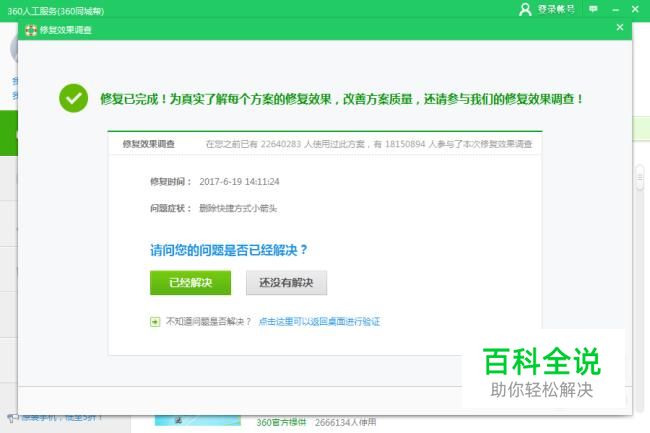Click the 修复已完成 heading message
650x433 pixels.
coord(342,99)
